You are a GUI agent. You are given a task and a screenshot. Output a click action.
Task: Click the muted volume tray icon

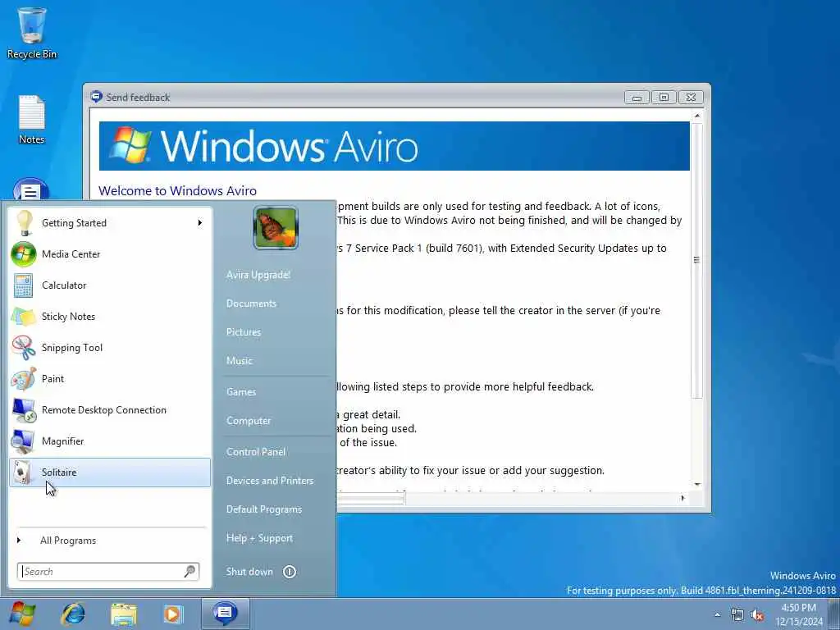(757, 615)
